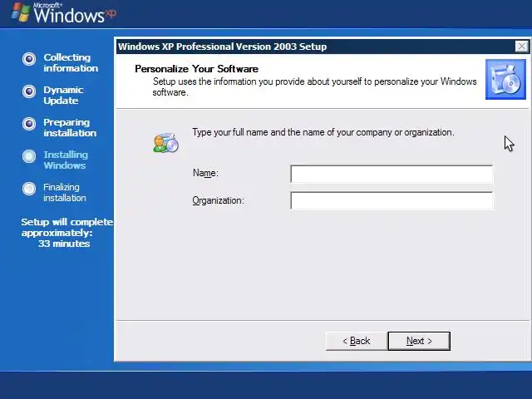The width and height of the screenshot is (532, 399).
Task: Click the 'Name:' label
Action: [x=205, y=173]
